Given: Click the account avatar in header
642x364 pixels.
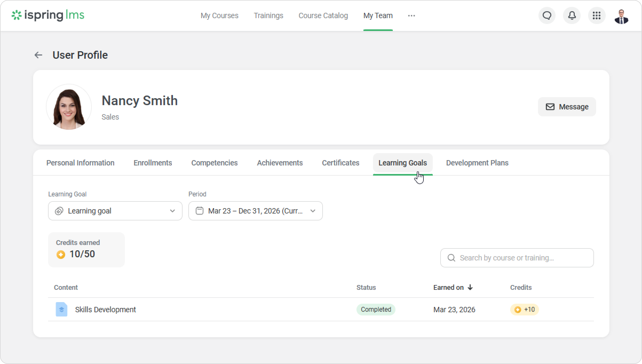Looking at the screenshot, I should (x=621, y=16).
